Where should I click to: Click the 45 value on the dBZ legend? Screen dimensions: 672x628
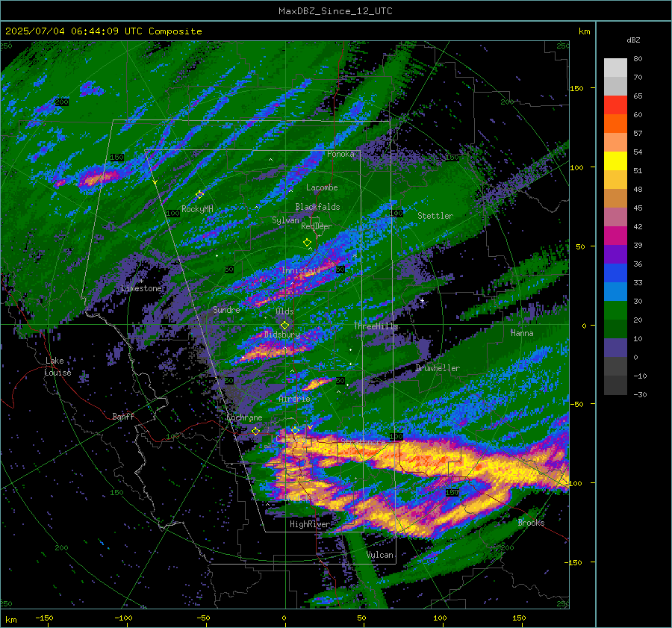(x=638, y=208)
